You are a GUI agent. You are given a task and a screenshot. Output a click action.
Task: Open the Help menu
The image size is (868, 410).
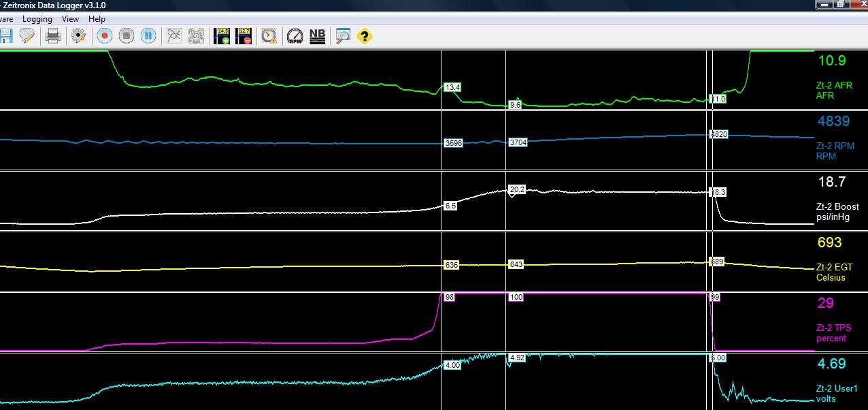coord(96,19)
